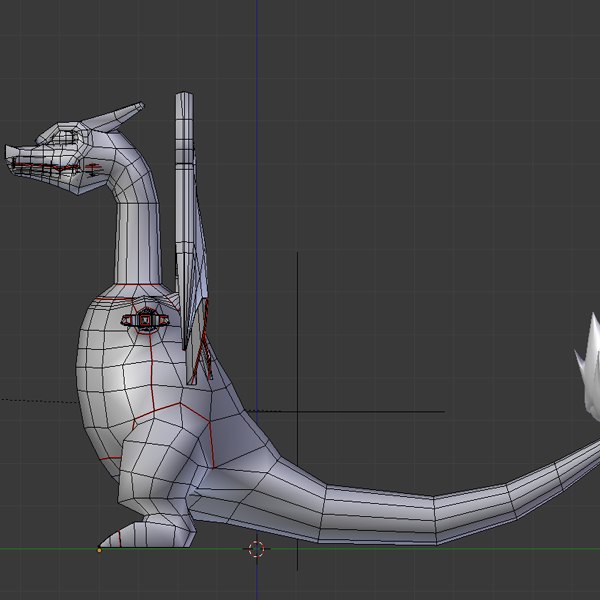Select the dragon's foot mesh
Viewport: 600px width, 600px height.
point(147,531)
